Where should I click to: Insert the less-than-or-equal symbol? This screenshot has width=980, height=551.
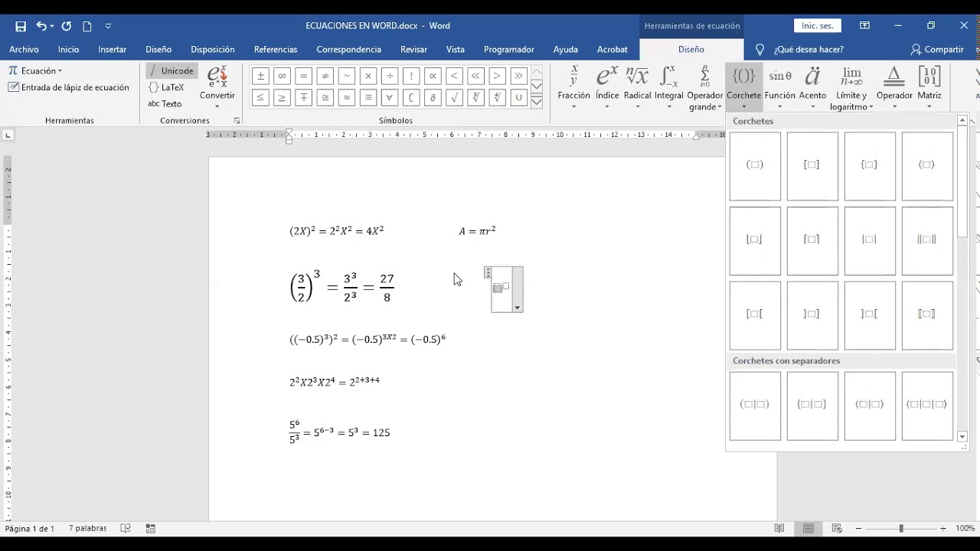(260, 97)
